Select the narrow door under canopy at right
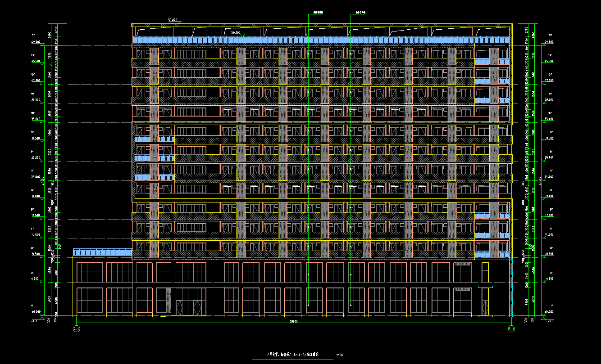This screenshot has height=364, width=601. point(485,302)
